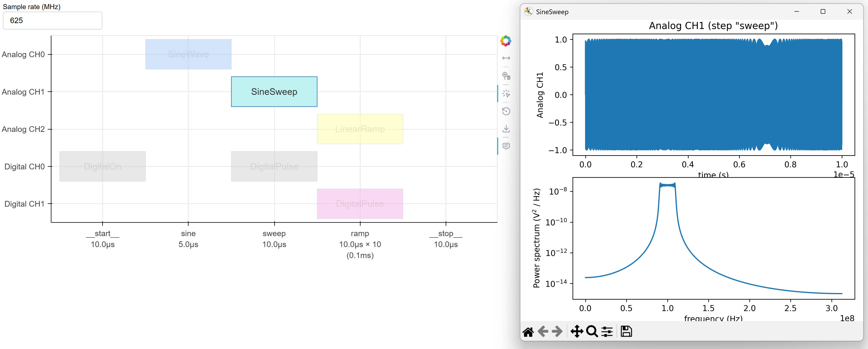Toggle the horizontal pan tool
Screen dimensions: 868x349
click(506, 58)
